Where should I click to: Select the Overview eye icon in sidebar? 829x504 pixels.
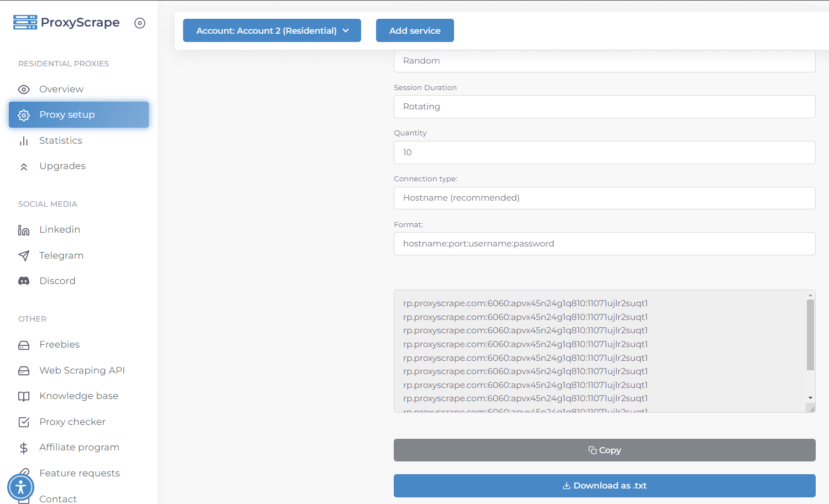(24, 89)
